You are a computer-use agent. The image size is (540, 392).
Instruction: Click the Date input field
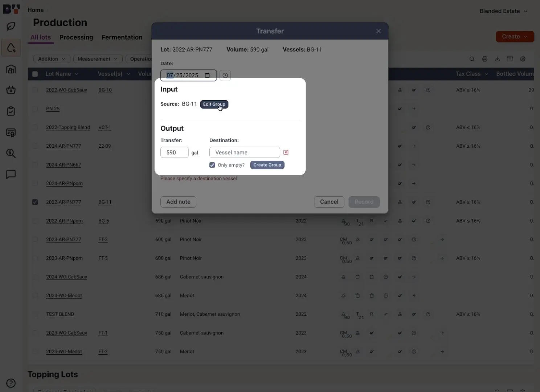[188, 75]
